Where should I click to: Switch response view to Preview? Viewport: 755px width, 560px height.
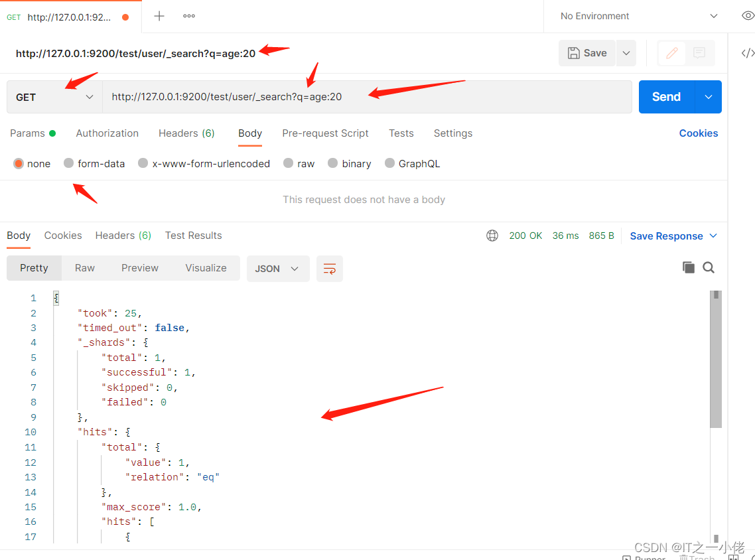[139, 268]
